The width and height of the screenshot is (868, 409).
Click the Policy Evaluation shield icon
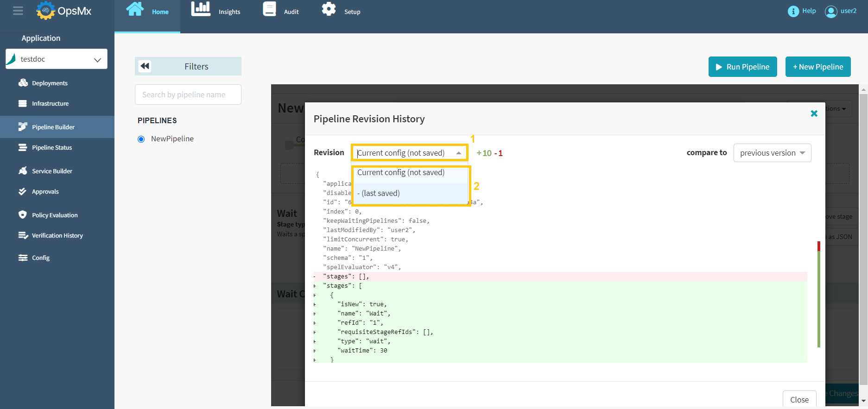click(22, 215)
